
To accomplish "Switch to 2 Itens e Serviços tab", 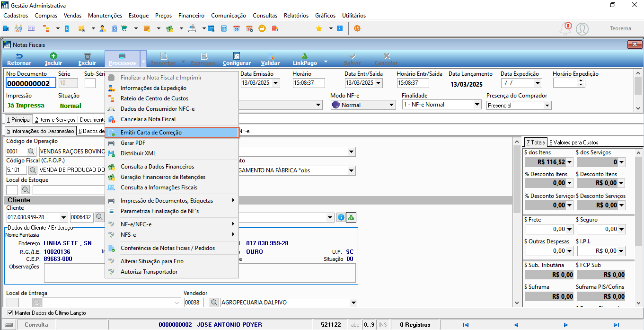I will click(x=55, y=120).
